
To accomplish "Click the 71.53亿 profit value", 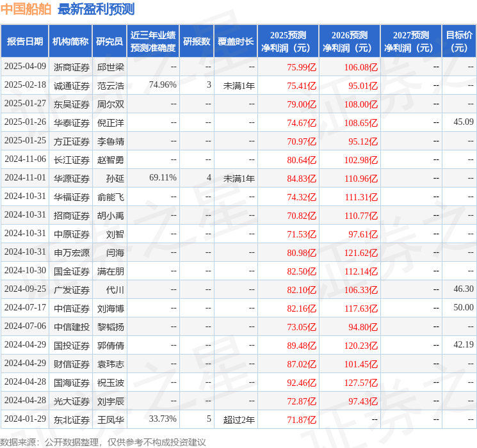I will point(302,234).
